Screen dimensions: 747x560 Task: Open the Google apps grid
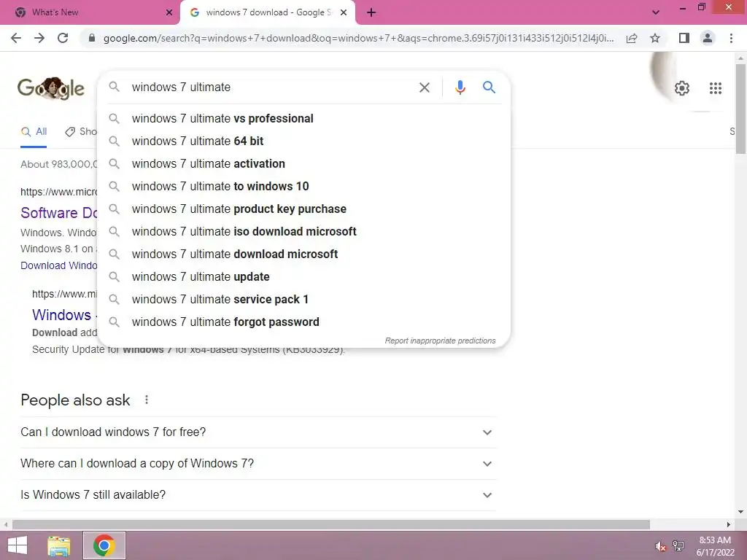716,88
